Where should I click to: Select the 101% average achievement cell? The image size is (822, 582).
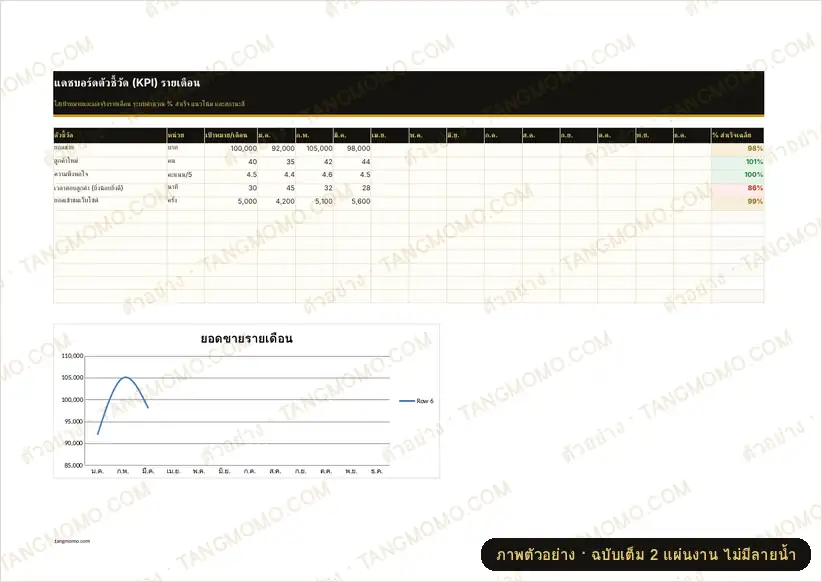738,162
